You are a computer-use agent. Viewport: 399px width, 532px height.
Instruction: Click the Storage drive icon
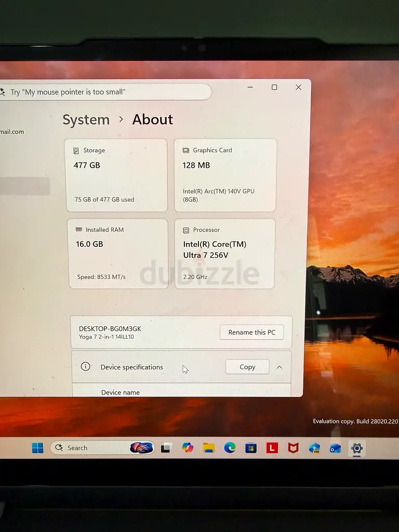(x=76, y=151)
